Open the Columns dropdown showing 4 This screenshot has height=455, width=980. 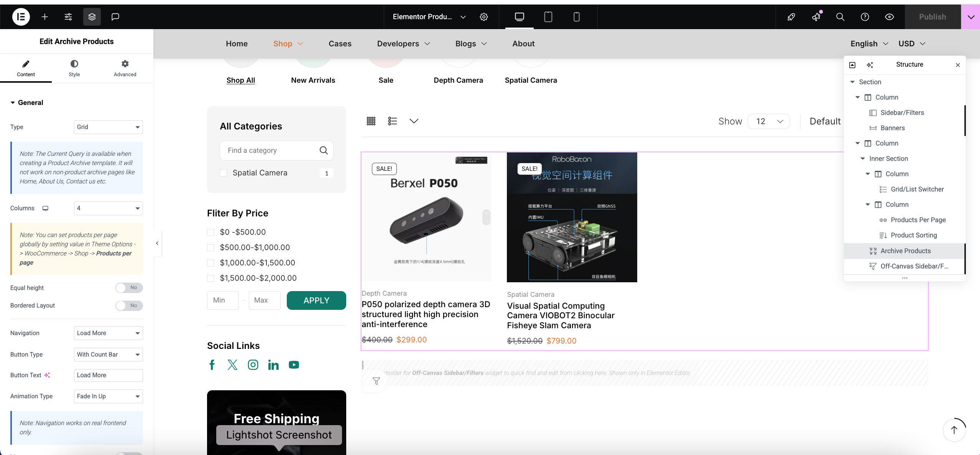click(x=109, y=208)
